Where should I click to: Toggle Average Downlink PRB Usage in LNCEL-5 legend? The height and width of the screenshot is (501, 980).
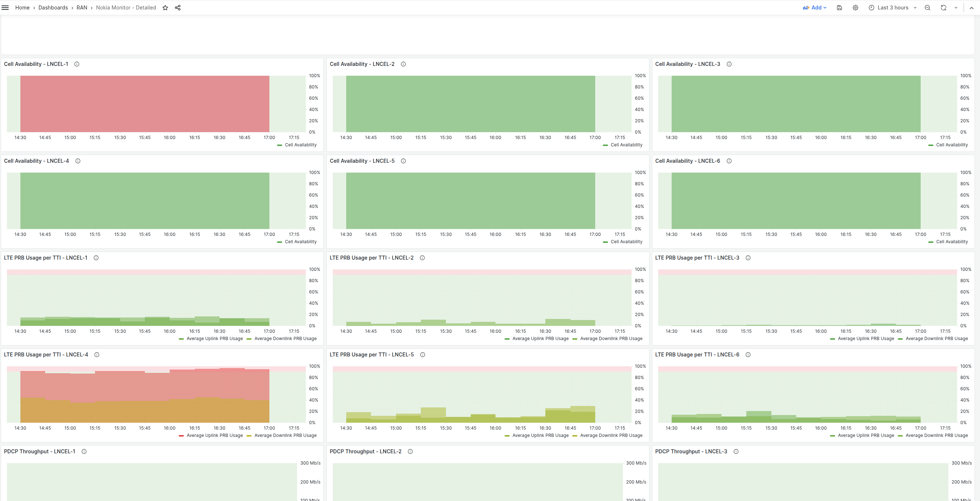(x=611, y=435)
